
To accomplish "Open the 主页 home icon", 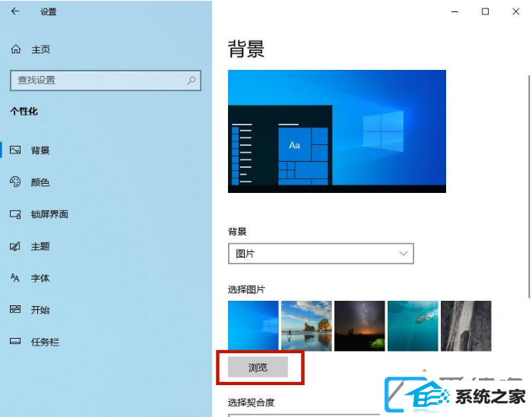I will click(16, 49).
